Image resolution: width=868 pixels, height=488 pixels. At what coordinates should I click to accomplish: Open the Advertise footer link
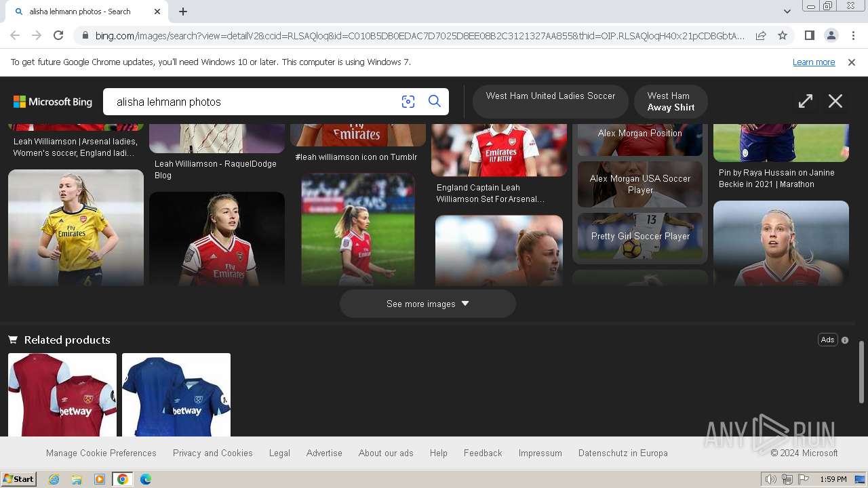(x=324, y=453)
